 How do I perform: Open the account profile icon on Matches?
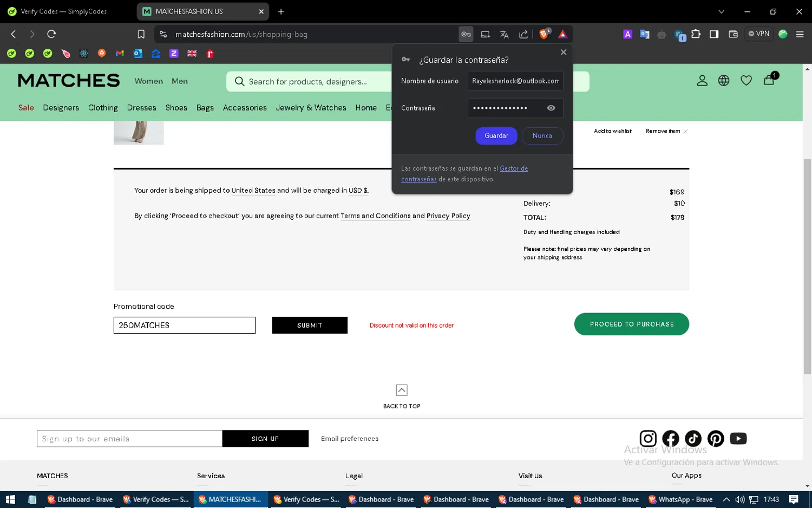pos(702,81)
